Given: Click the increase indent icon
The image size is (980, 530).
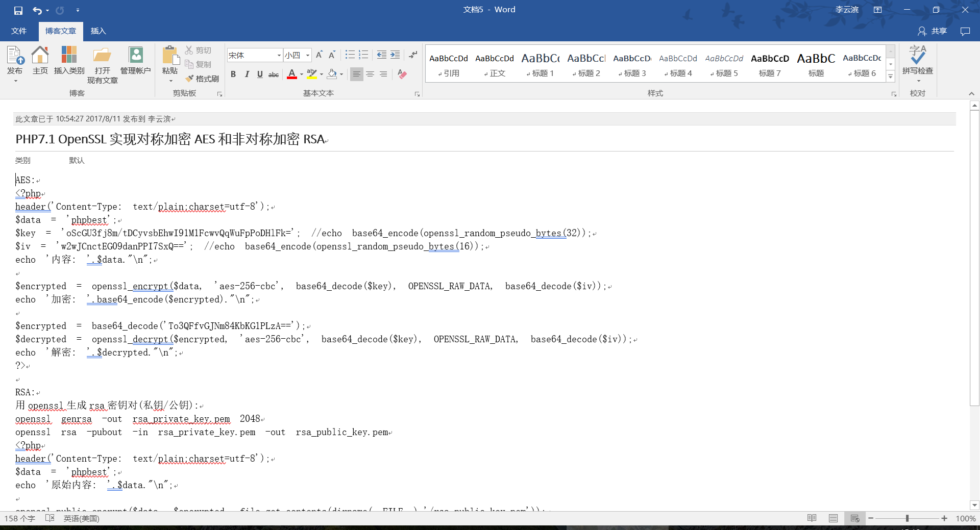Looking at the screenshot, I should point(395,55).
